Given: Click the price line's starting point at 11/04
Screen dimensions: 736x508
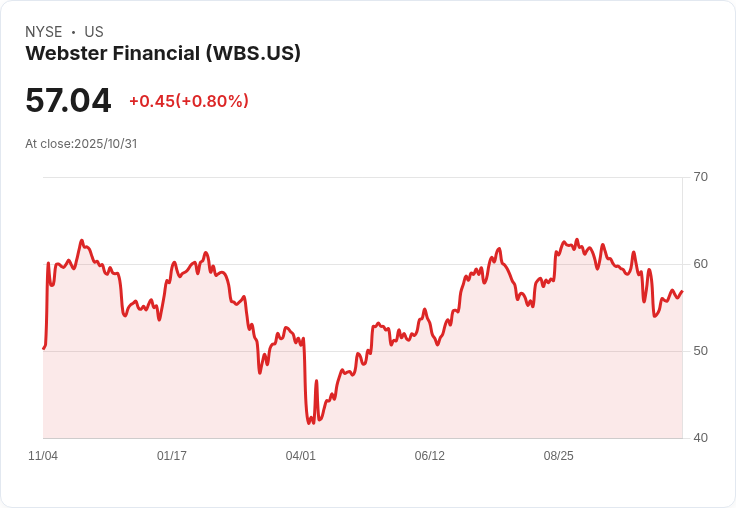Looking at the screenshot, I should 44,348.
